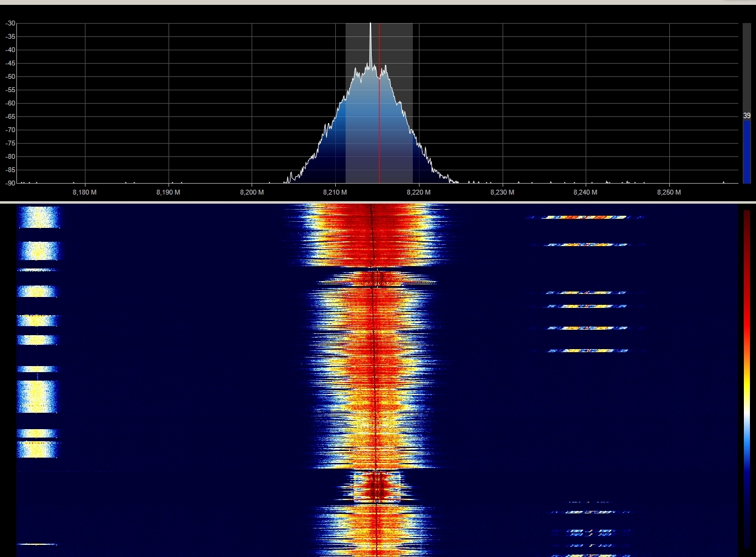Image resolution: width=756 pixels, height=557 pixels.
Task: Click the waterfall color gradient bar
Action: click(746, 379)
